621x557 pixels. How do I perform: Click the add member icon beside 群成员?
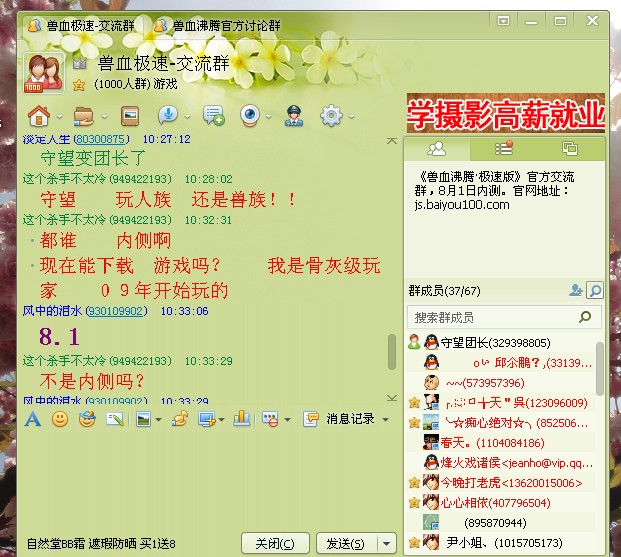pyautogui.click(x=575, y=290)
